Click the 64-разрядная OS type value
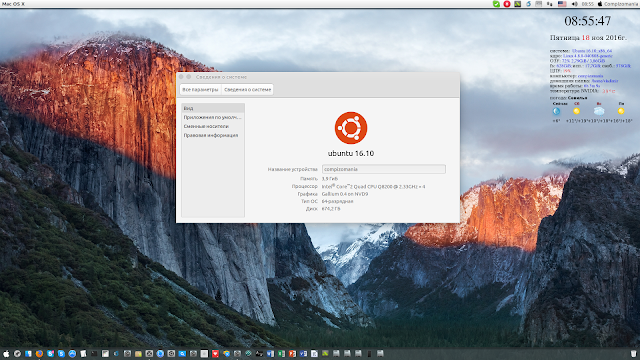Screen dimensions: 640x360 click(338, 201)
